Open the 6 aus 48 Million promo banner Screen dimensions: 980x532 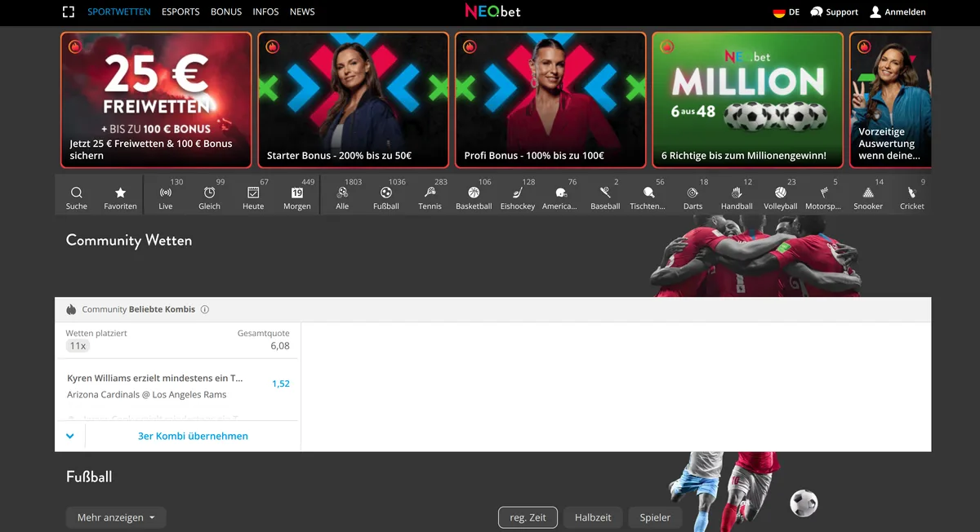click(x=747, y=100)
